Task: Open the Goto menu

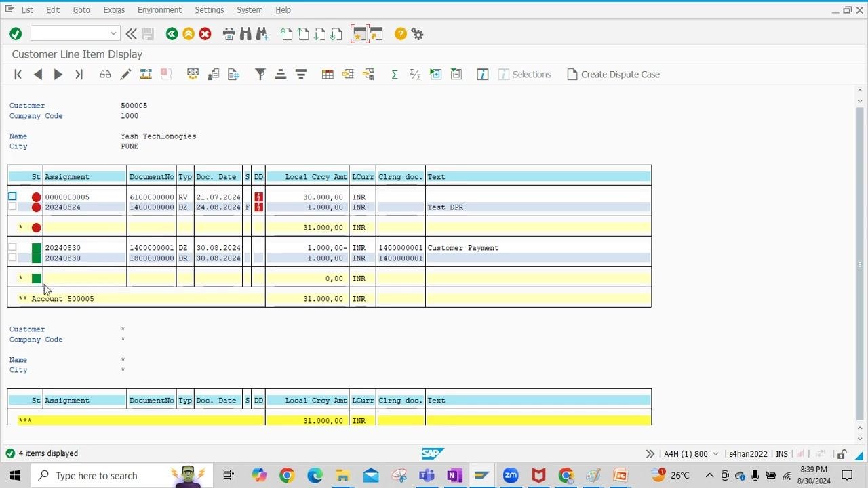Action: coord(81,10)
